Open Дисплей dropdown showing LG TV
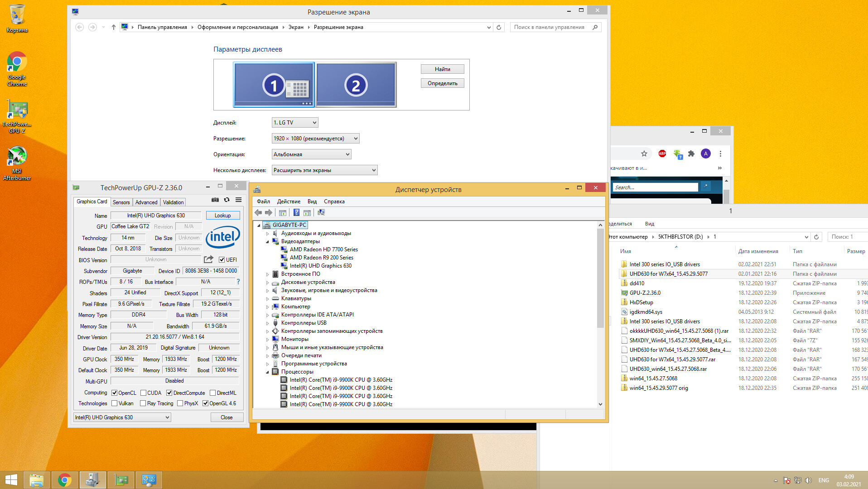This screenshot has width=868, height=489. point(295,123)
